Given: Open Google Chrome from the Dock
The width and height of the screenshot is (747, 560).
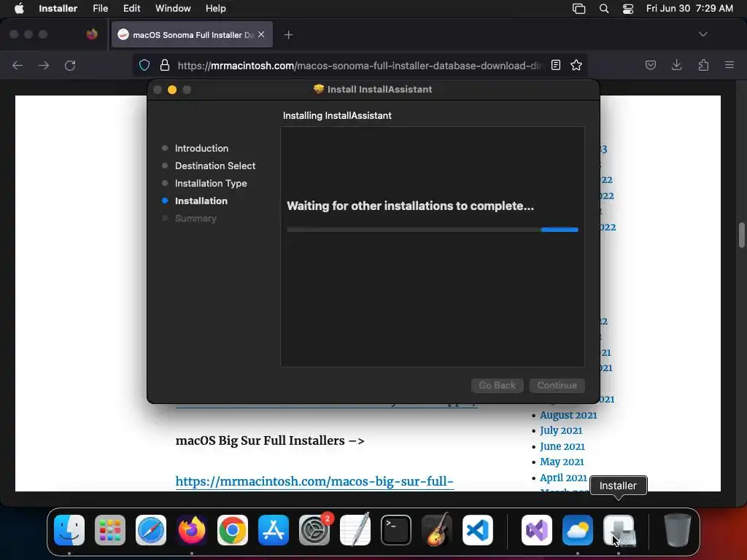Looking at the screenshot, I should [x=233, y=530].
